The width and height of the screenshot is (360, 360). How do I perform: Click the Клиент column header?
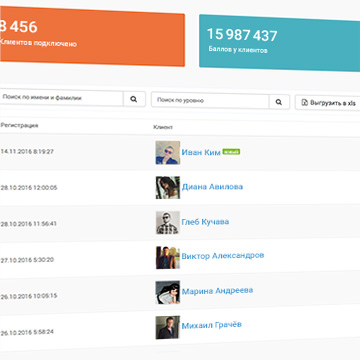pyautogui.click(x=163, y=127)
